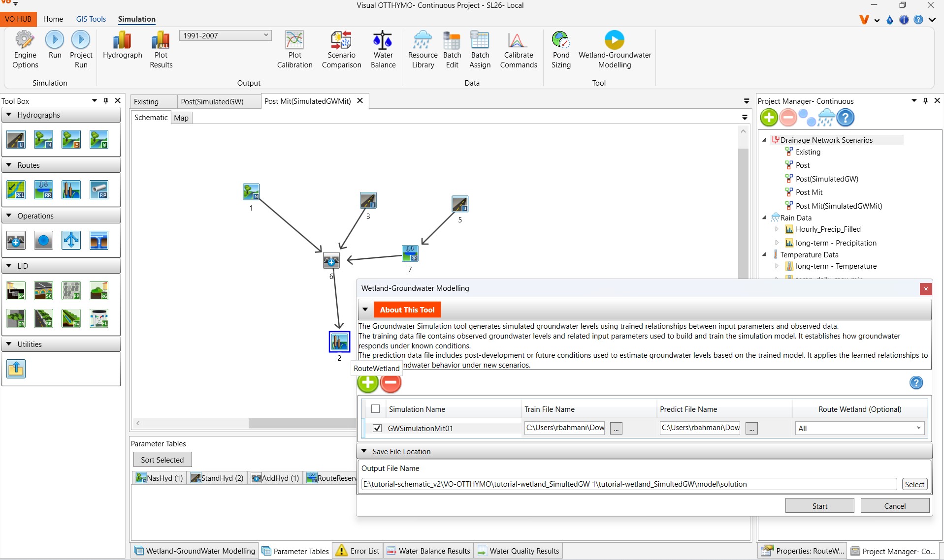Image resolution: width=944 pixels, height=560 pixels.
Task: Click the Start button
Action: (819, 505)
